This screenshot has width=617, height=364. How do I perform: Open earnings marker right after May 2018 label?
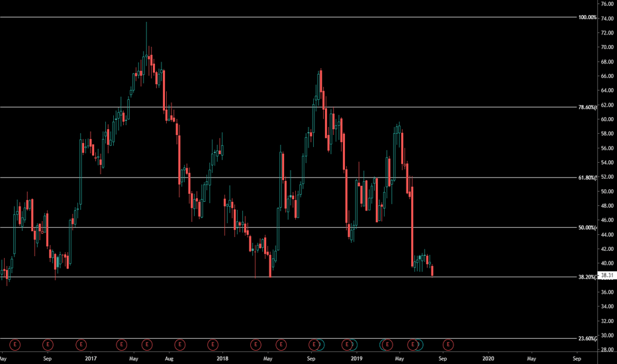[281, 345]
